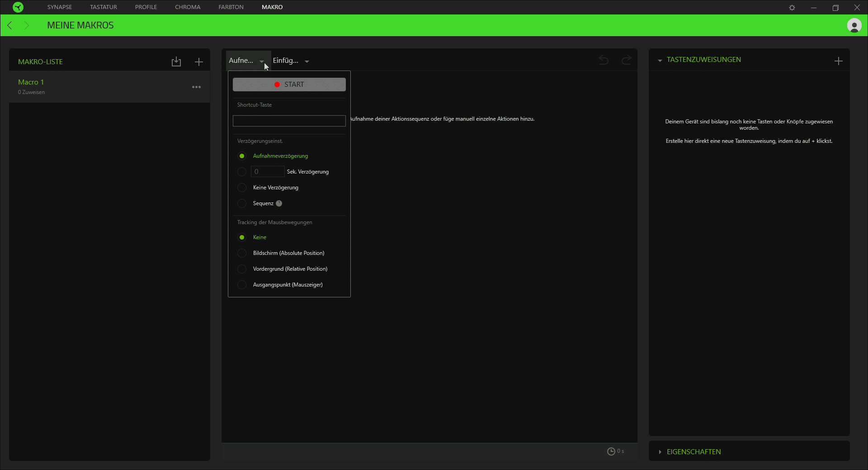Select the Sequenz radio option
This screenshot has width=868, height=470.
[242, 203]
